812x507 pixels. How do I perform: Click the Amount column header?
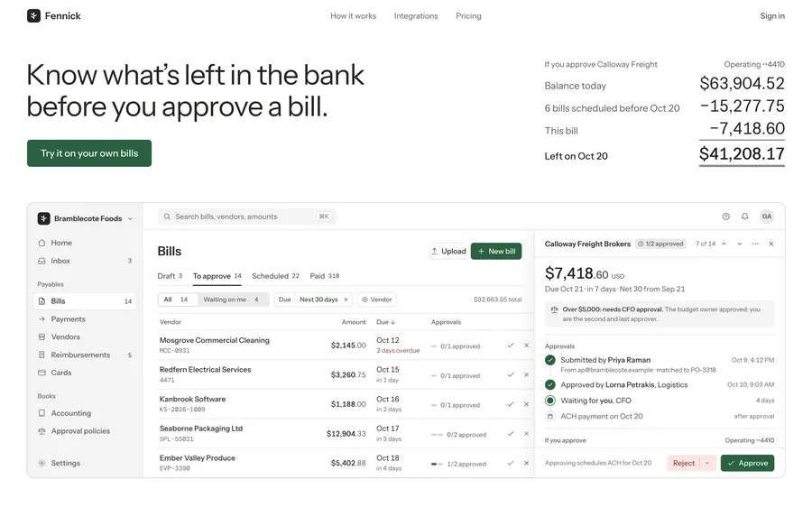tap(354, 322)
